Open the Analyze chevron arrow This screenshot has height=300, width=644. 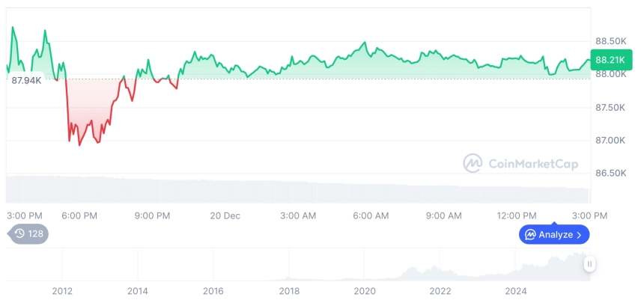(579, 234)
